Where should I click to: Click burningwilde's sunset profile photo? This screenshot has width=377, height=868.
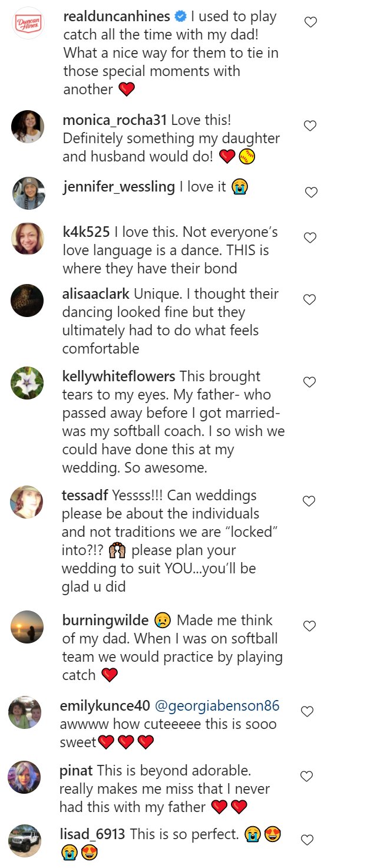[27, 627]
